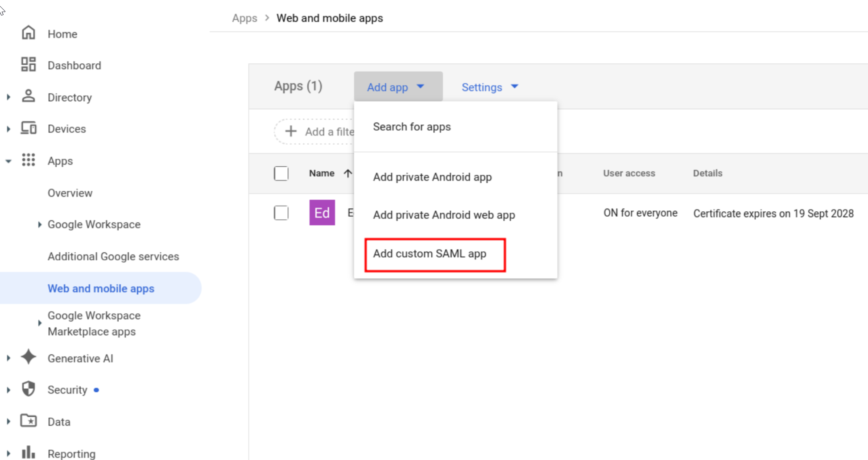This screenshot has width=868, height=460.
Task: Select Web and mobile apps sidebar item
Action: tap(101, 288)
